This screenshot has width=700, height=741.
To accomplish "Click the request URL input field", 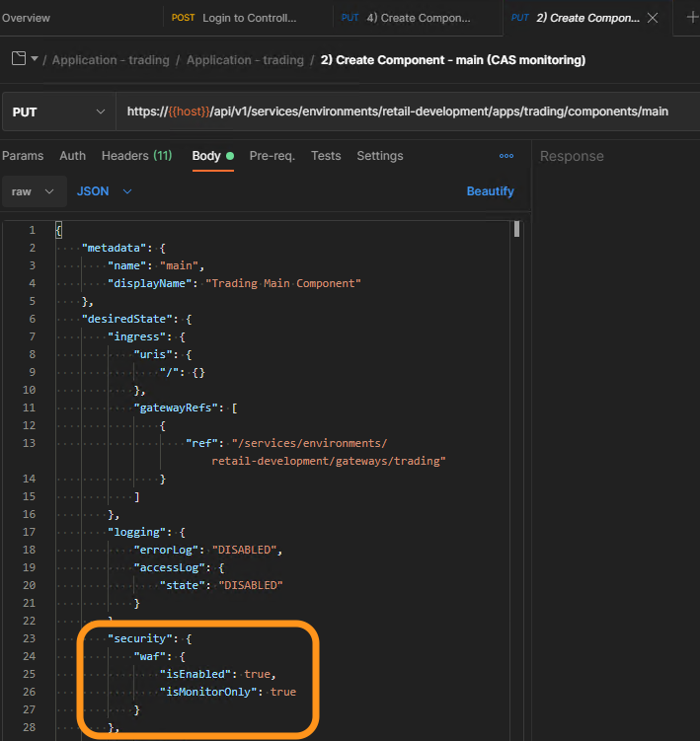I will (x=407, y=111).
